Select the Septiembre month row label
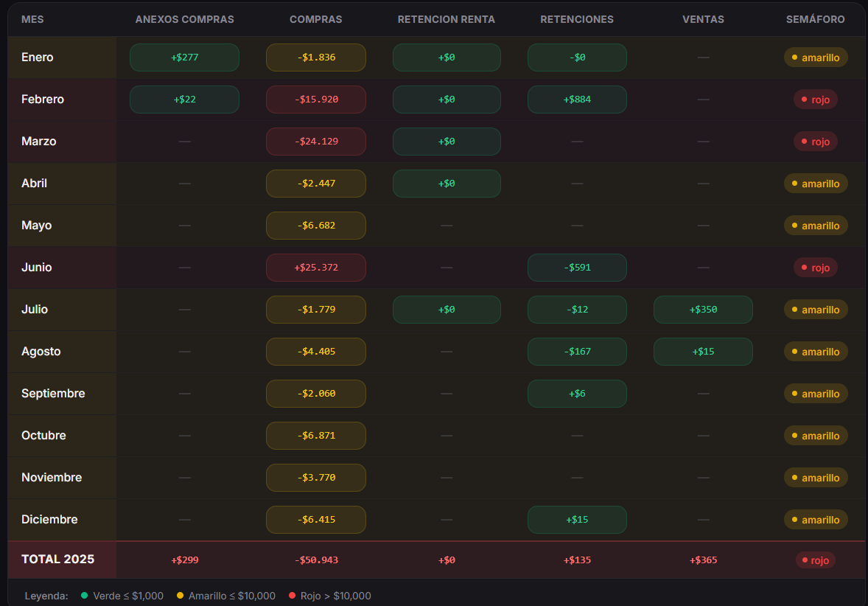This screenshot has width=868, height=606. (x=53, y=394)
